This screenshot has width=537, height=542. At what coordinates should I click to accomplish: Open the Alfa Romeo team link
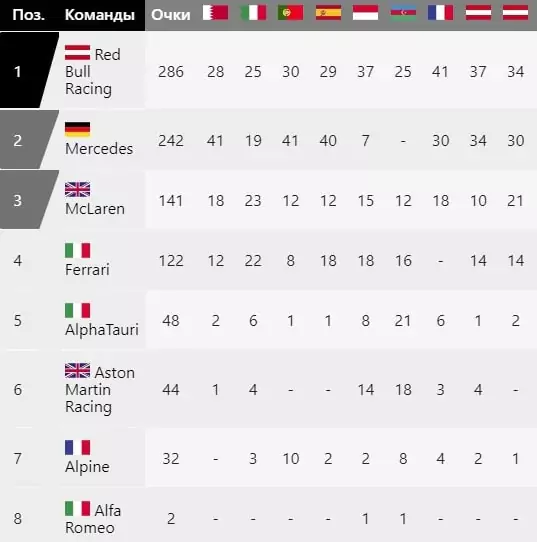click(x=93, y=519)
